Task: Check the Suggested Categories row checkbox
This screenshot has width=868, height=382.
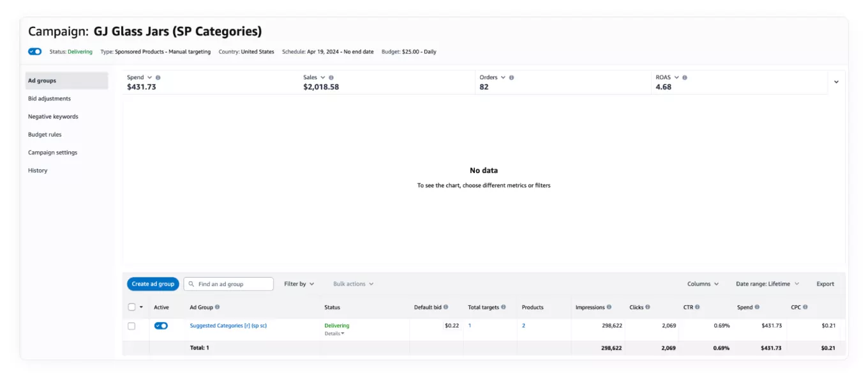Action: 131,326
